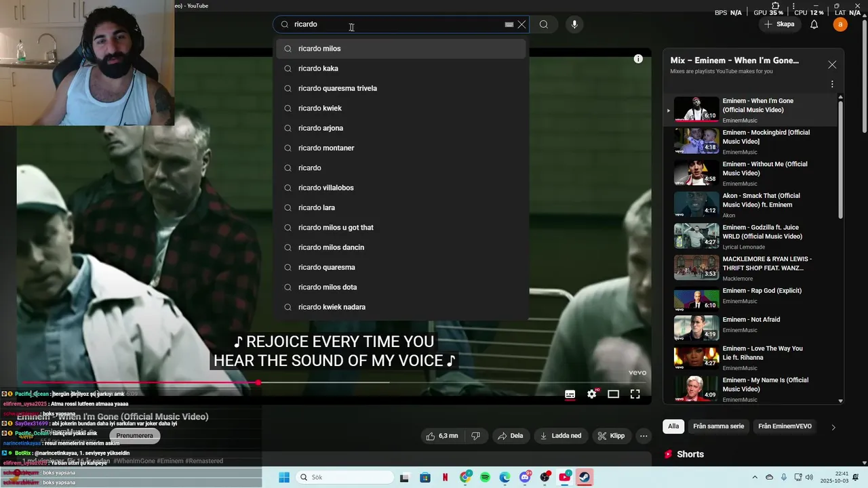Like the video (6,3 mn)
This screenshot has width=868, height=488.
click(441, 436)
